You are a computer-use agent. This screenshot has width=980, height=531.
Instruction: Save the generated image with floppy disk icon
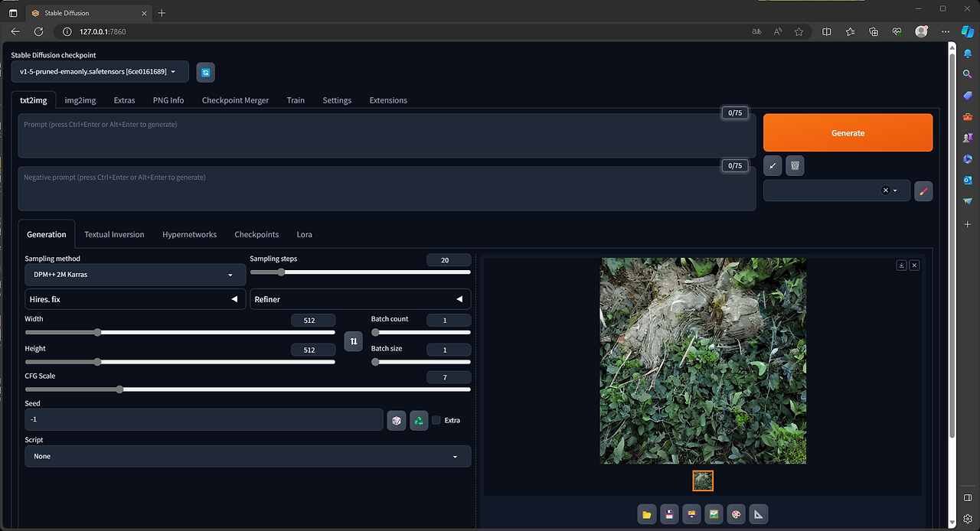click(x=669, y=513)
